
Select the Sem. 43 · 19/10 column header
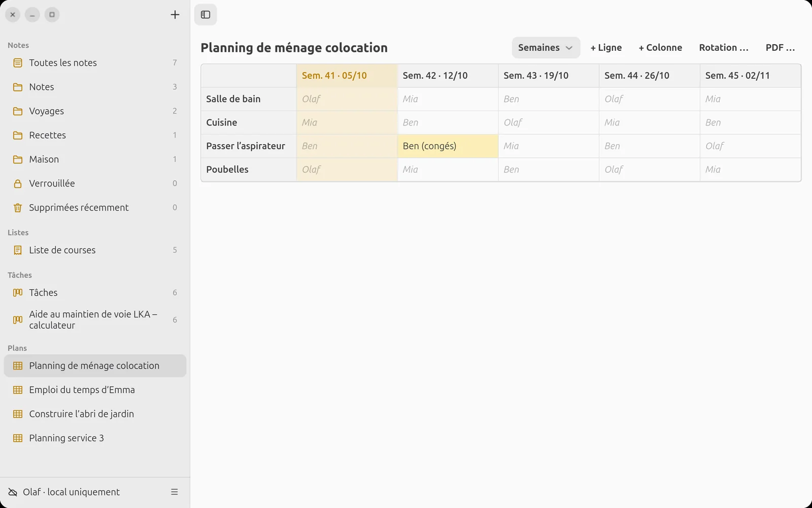[x=548, y=76]
